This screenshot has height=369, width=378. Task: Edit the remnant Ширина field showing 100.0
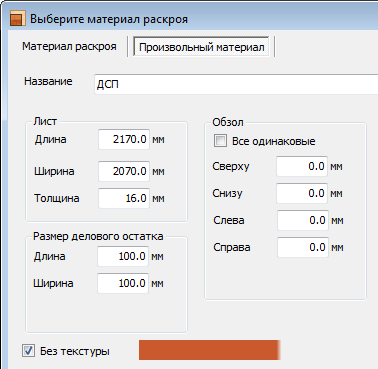tap(123, 283)
